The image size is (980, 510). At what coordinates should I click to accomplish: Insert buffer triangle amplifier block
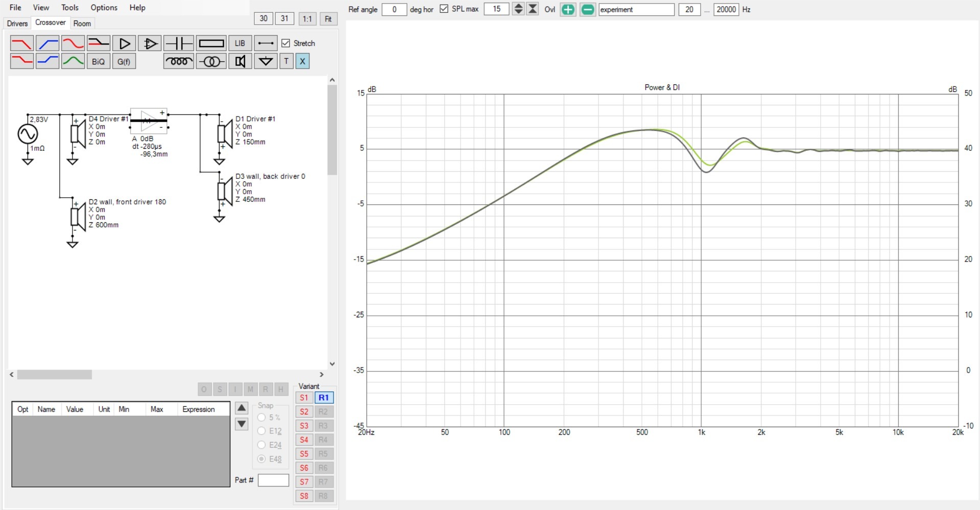point(124,43)
